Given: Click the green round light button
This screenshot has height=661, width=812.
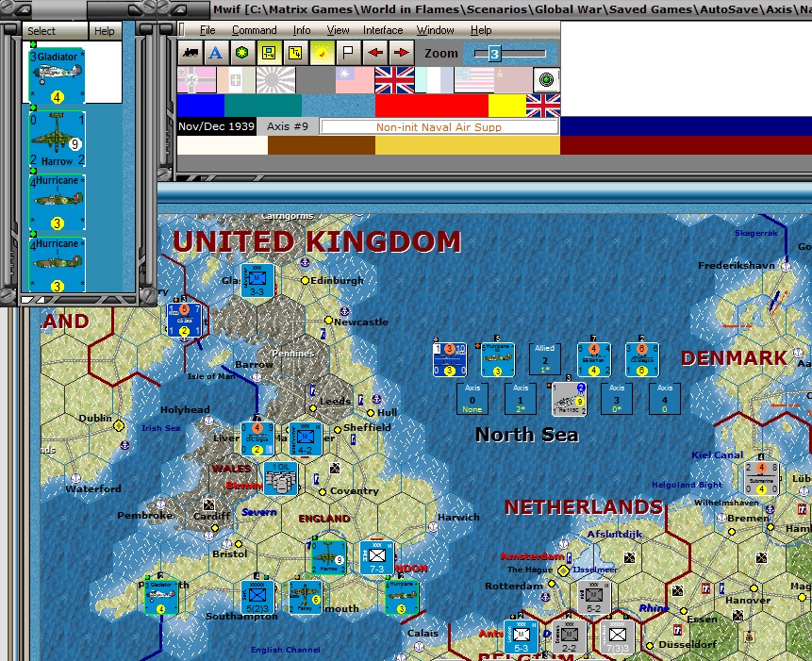Looking at the screenshot, I should [546, 80].
